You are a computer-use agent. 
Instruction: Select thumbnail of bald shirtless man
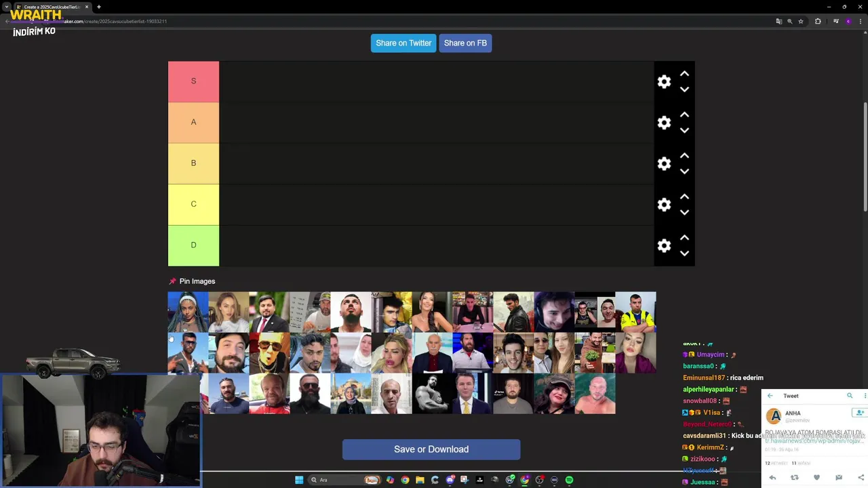pos(595,393)
